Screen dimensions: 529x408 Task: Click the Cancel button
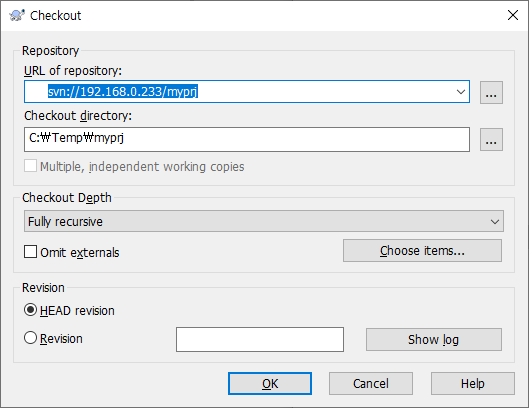[x=371, y=384]
